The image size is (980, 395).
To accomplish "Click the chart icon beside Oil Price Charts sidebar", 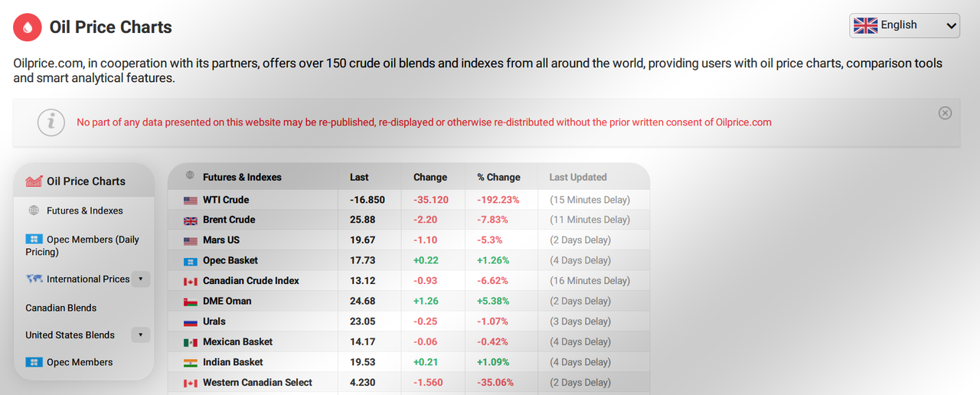I will click(x=34, y=181).
